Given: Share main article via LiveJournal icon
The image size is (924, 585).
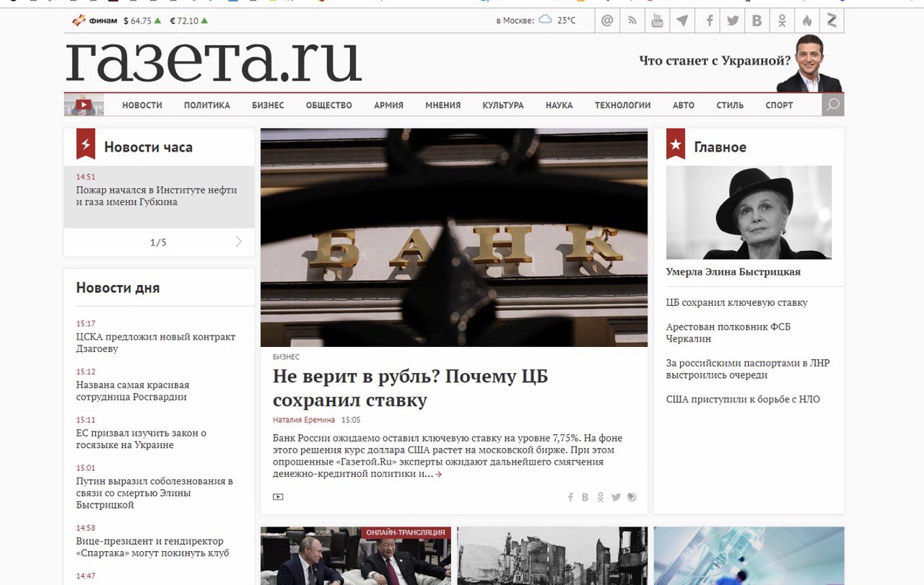Looking at the screenshot, I should click(632, 497).
